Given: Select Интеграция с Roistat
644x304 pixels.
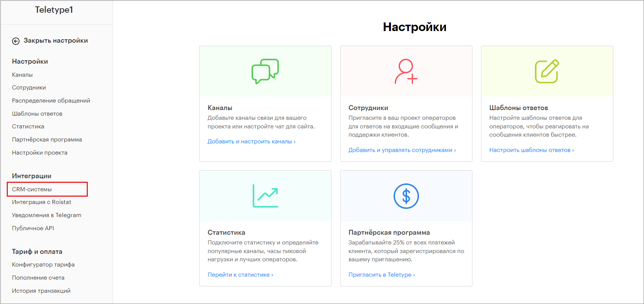Looking at the screenshot, I should coord(41,202).
